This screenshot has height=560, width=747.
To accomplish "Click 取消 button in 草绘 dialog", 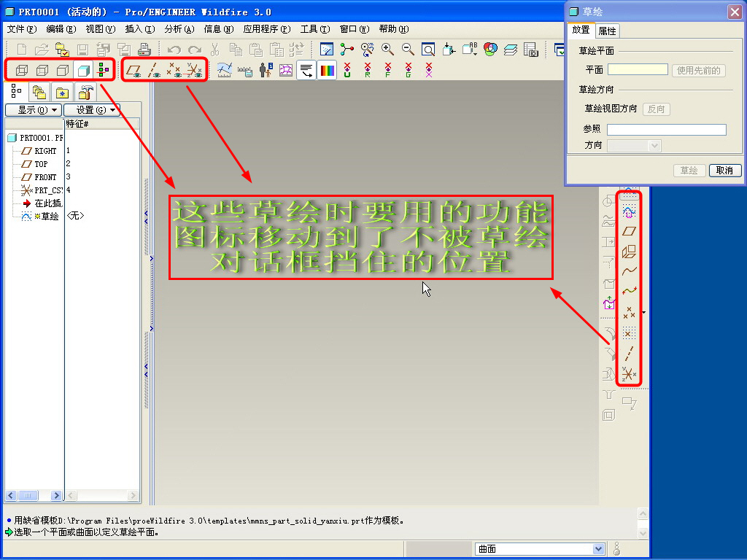I will (724, 171).
